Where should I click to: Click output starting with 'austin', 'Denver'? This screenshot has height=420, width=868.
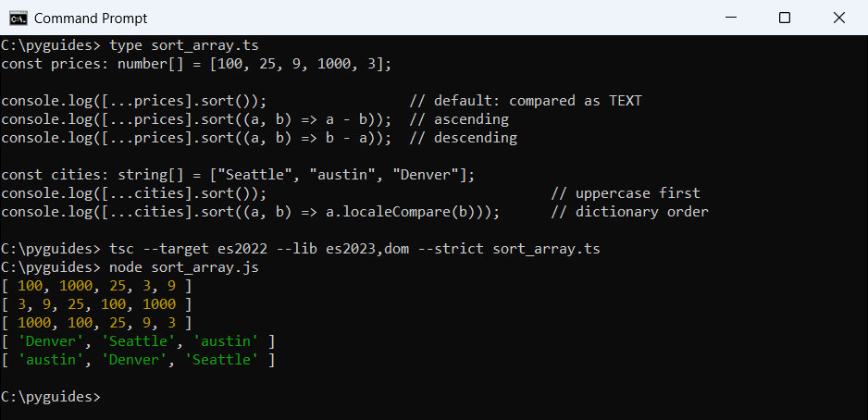138,360
